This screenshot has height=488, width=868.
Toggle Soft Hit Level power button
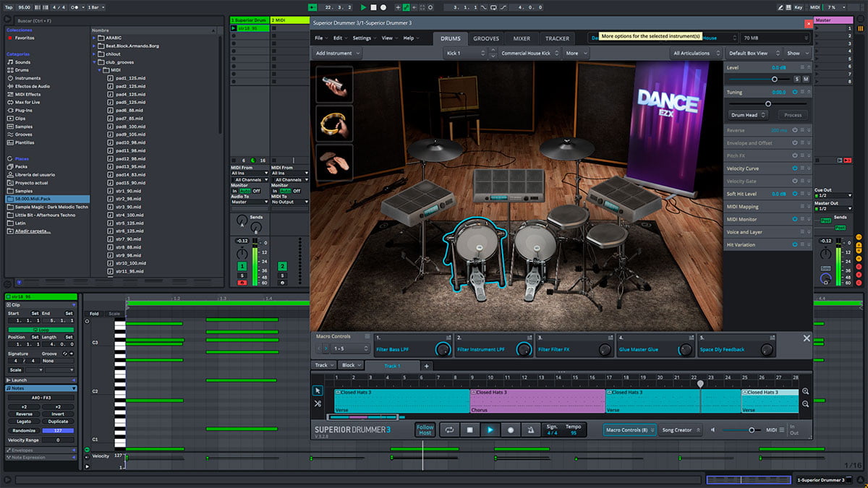794,194
